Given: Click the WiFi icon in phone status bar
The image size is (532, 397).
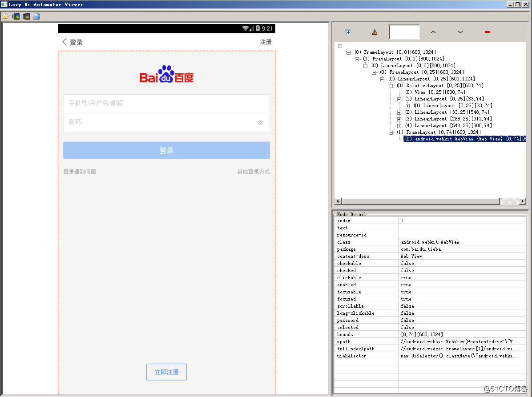Looking at the screenshot, I should pyautogui.click(x=246, y=28).
